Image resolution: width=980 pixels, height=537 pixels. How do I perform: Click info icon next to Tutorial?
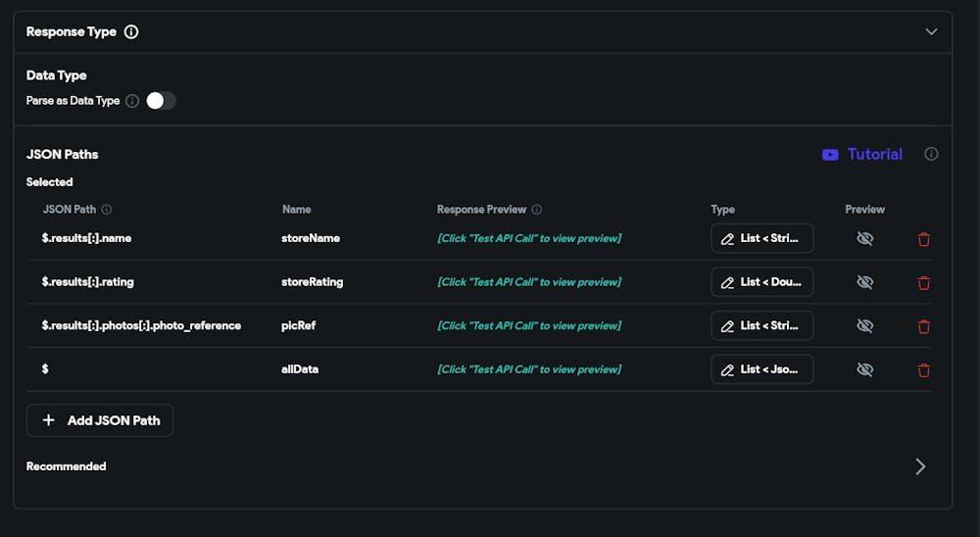coord(931,154)
